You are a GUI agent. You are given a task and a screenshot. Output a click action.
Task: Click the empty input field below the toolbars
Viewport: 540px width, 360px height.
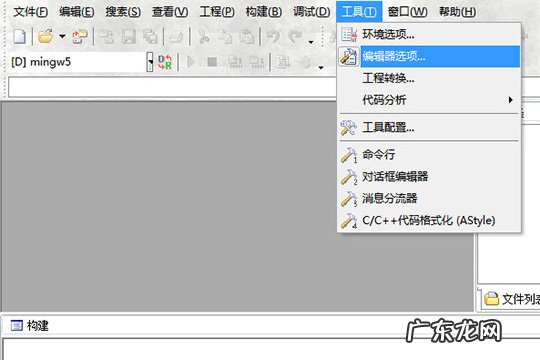click(172, 87)
